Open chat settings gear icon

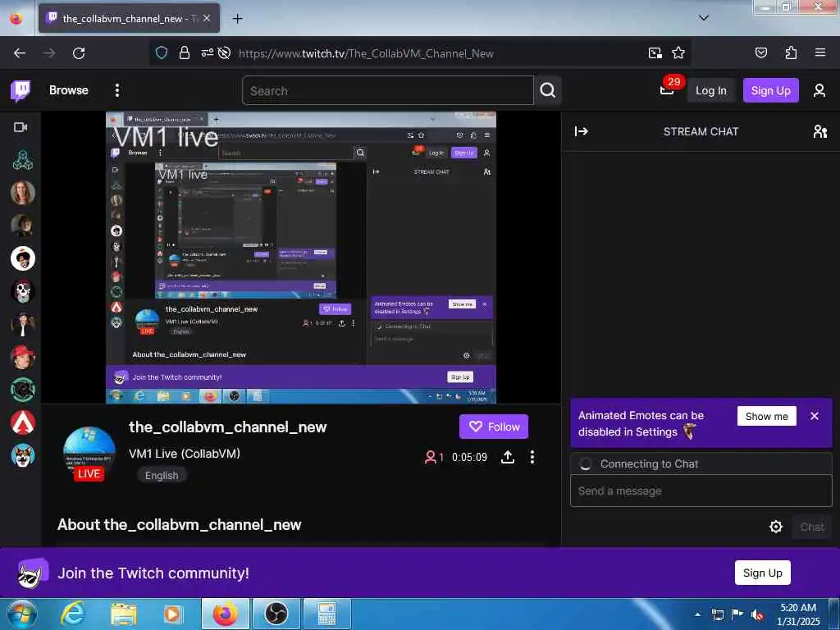pos(775,527)
